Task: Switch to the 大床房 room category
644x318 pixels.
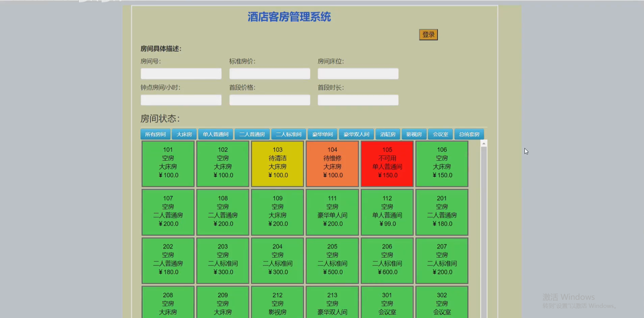Action: coord(184,134)
